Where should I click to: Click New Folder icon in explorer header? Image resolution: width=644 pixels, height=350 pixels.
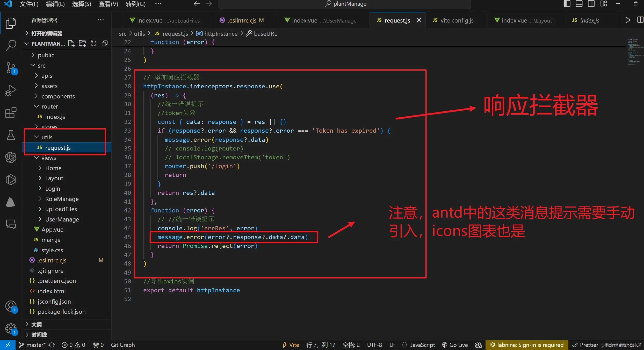point(82,44)
